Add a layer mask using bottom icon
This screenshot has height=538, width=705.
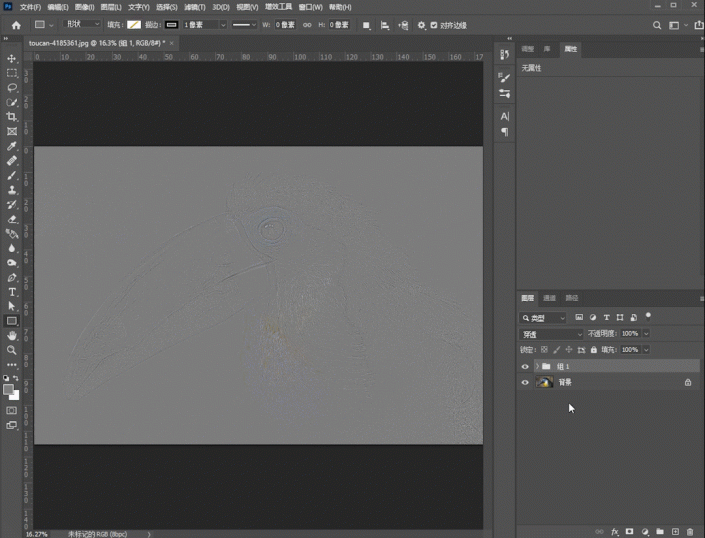point(630,532)
